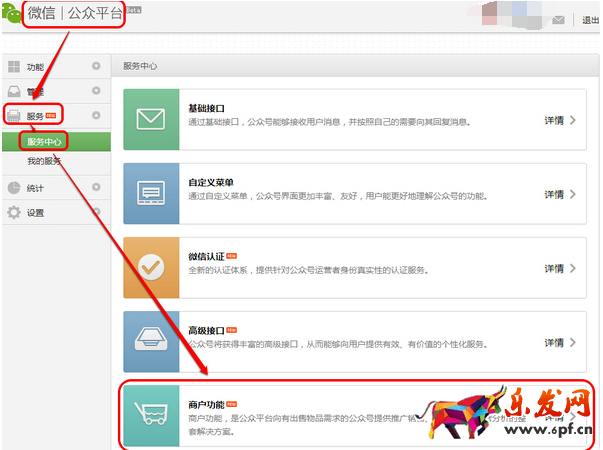The height and width of the screenshot is (450, 603).
Task: Click the 微信认证 title
Action: 207,257
